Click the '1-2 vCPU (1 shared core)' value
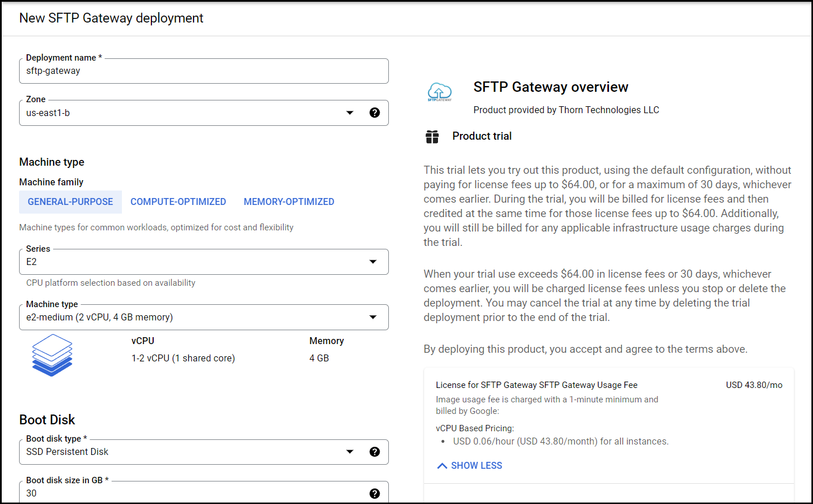The image size is (813, 504). 183,358
